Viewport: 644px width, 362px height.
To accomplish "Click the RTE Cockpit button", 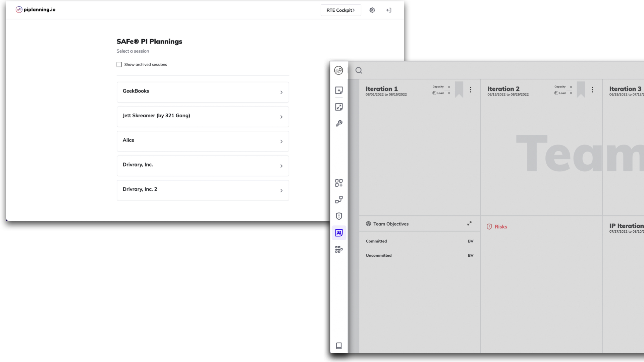I will [340, 10].
